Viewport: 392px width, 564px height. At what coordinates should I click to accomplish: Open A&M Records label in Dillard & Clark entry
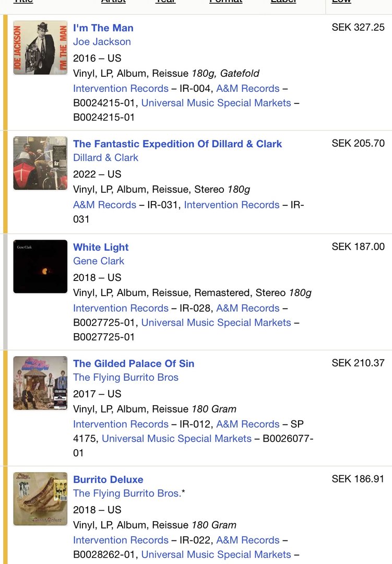click(x=104, y=205)
